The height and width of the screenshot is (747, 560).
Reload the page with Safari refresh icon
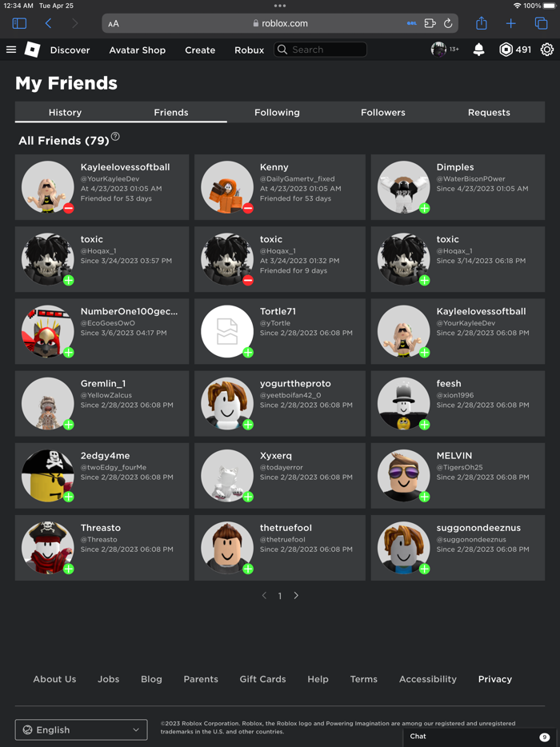coord(448,23)
